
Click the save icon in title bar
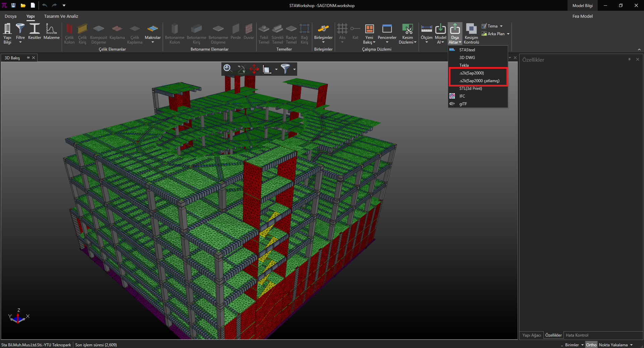tap(13, 5)
